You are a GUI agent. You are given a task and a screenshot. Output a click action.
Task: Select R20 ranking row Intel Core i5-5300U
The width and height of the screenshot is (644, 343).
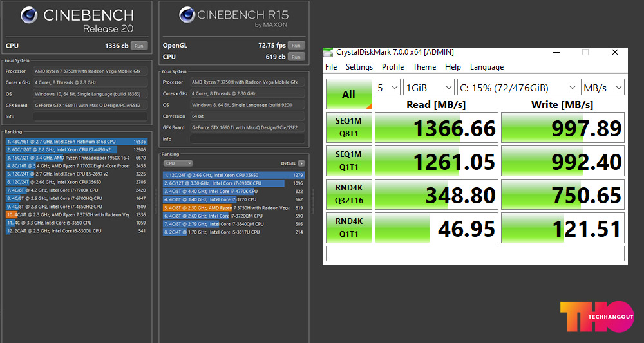click(77, 231)
